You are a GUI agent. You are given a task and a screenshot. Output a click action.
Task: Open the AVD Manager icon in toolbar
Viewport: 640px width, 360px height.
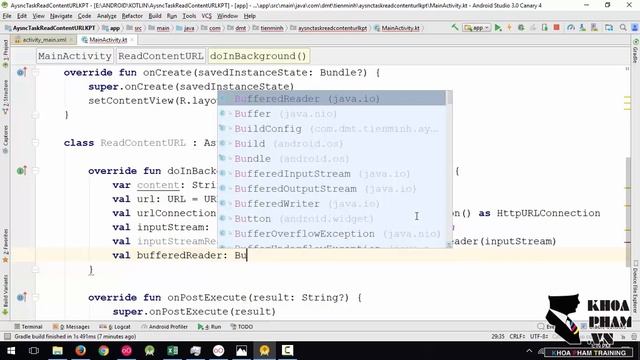(582, 28)
